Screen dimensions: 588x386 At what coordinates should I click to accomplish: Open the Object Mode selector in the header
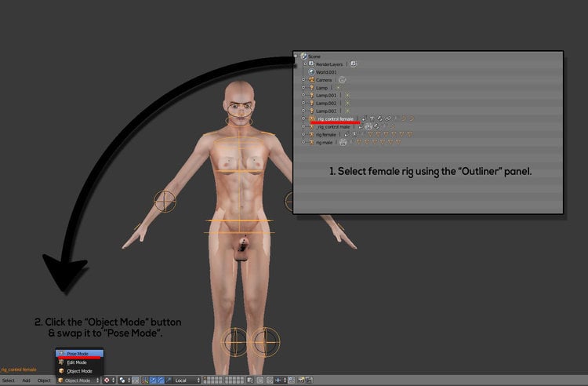click(x=78, y=381)
